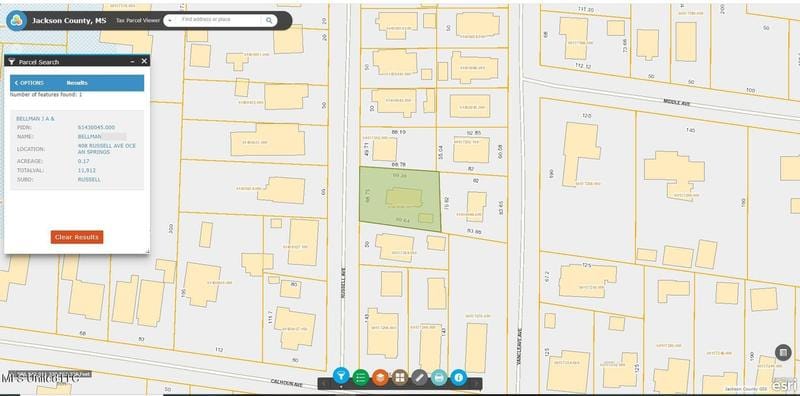Go back to OPTIONS in Parcel Search
The width and height of the screenshot is (800, 396).
(x=29, y=83)
